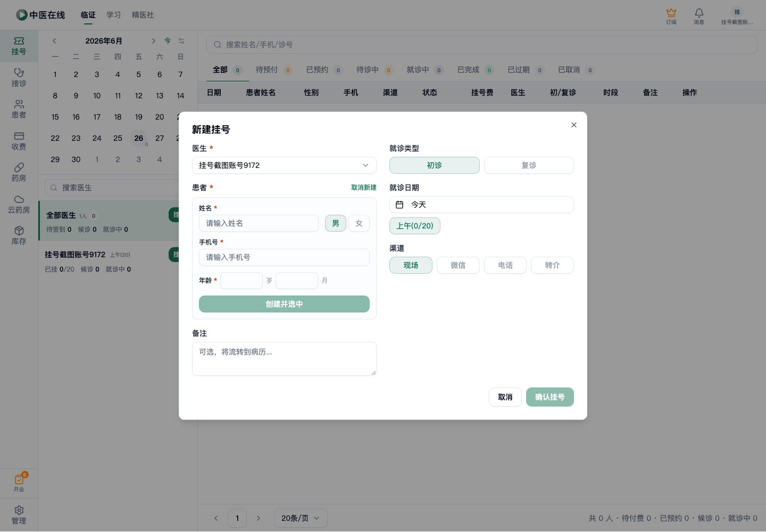Click 取消新建 link
Image resolution: width=766 pixels, height=532 pixels.
364,188
